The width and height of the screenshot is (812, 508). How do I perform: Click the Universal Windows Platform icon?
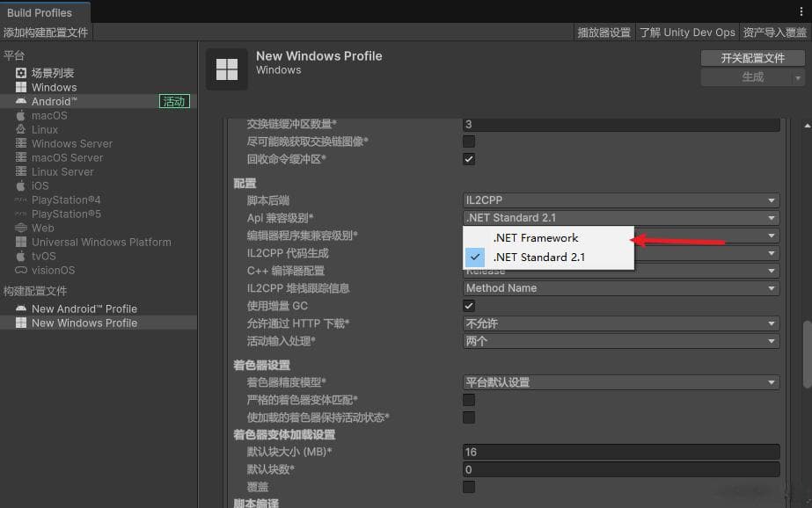pos(21,242)
